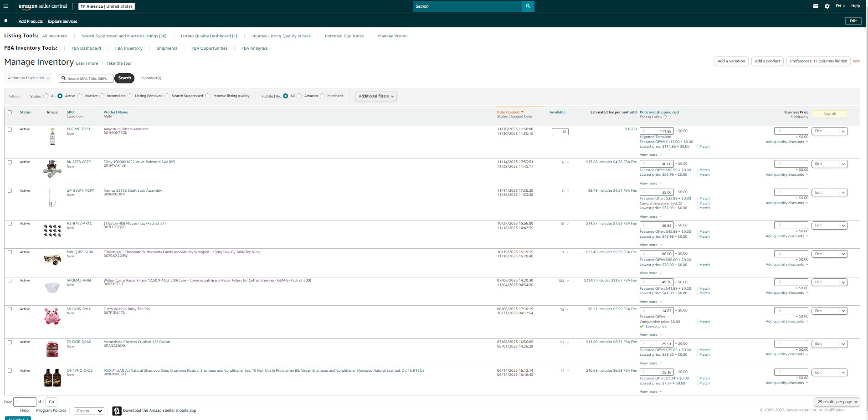Open the All Inventory listing tool
The height and width of the screenshot is (420, 868).
click(55, 36)
